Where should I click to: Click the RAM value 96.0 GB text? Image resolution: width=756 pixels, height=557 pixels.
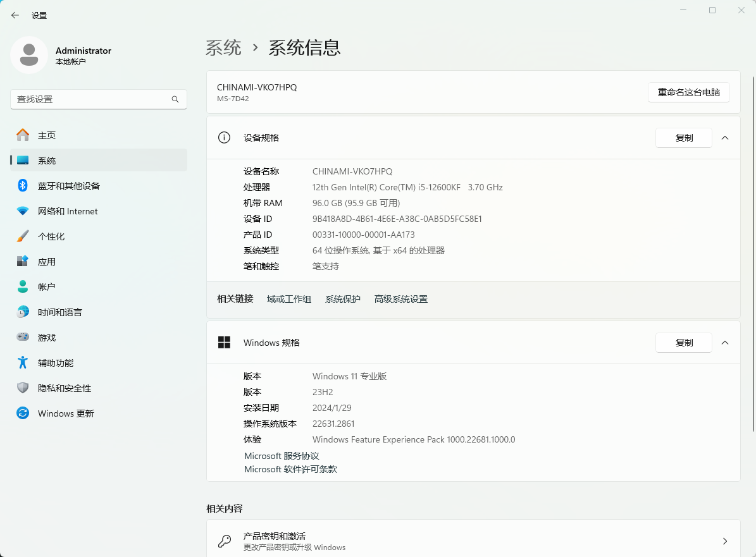pyautogui.click(x=356, y=203)
